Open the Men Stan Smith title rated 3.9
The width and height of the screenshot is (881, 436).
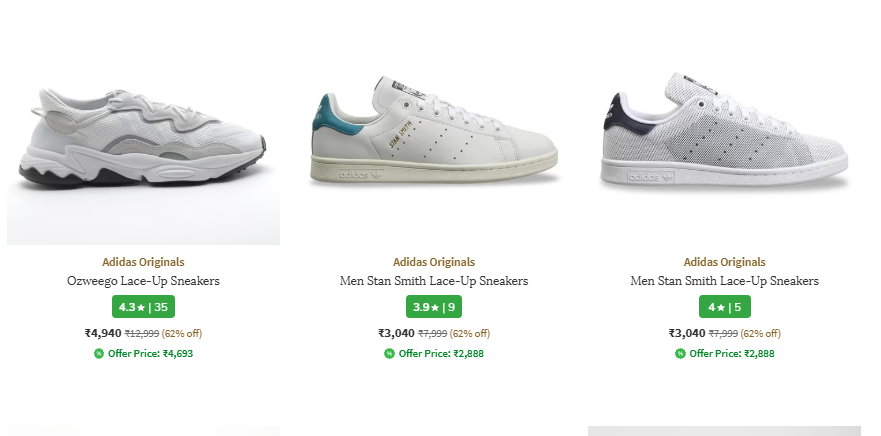click(x=434, y=281)
